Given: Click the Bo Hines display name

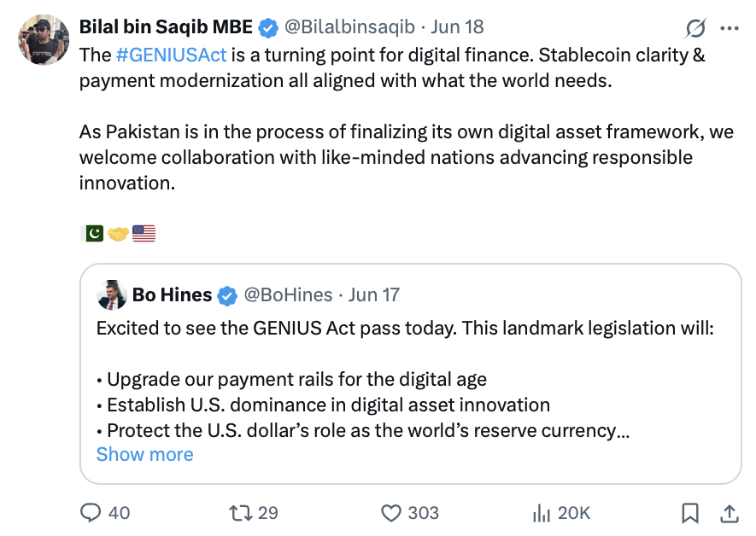Looking at the screenshot, I should (172, 295).
